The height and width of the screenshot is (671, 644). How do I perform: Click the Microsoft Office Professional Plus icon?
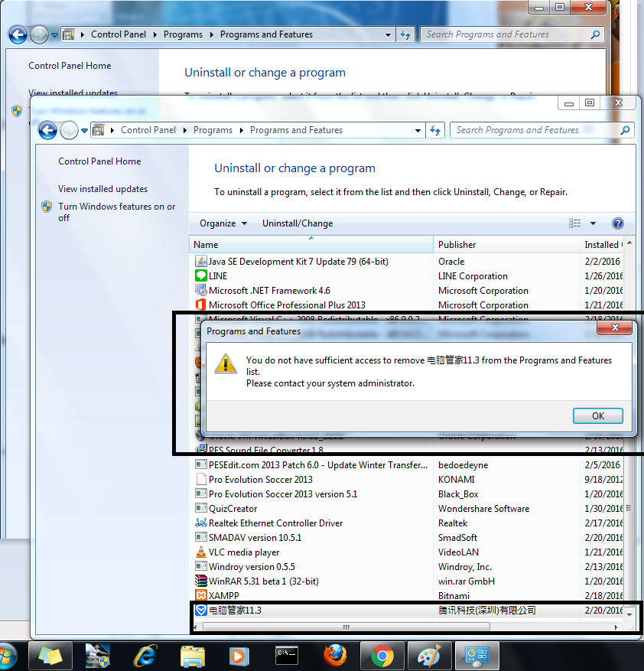tap(200, 305)
